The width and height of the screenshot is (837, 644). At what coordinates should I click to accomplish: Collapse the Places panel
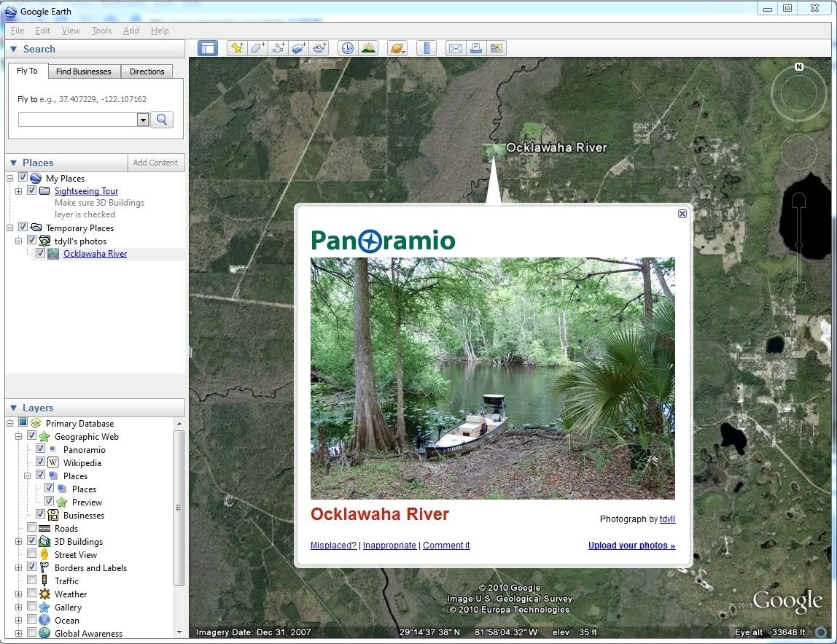coord(14,163)
